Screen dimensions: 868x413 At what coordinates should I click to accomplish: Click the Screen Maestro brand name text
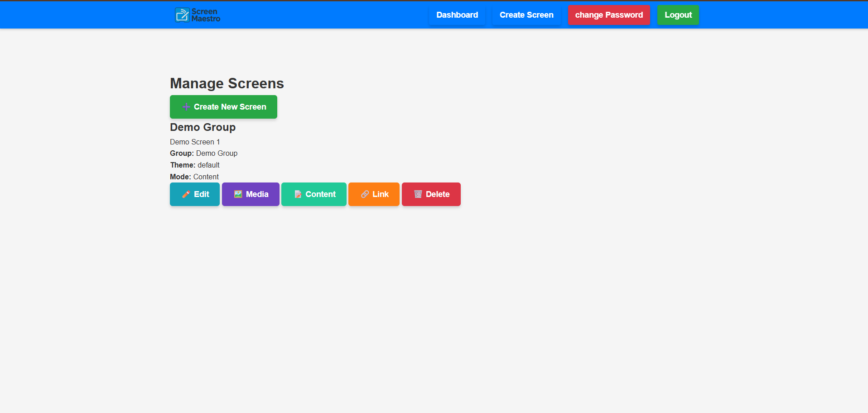coord(206,15)
